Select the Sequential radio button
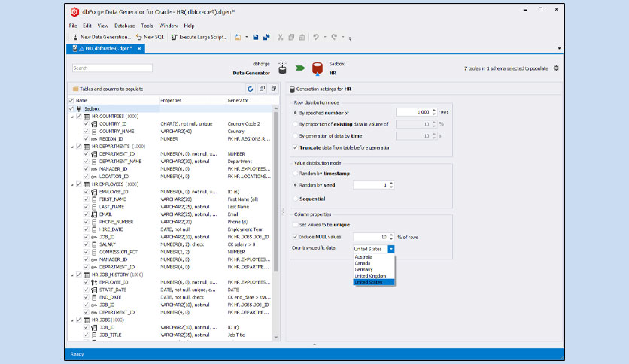This screenshot has width=629, height=364. click(x=296, y=199)
